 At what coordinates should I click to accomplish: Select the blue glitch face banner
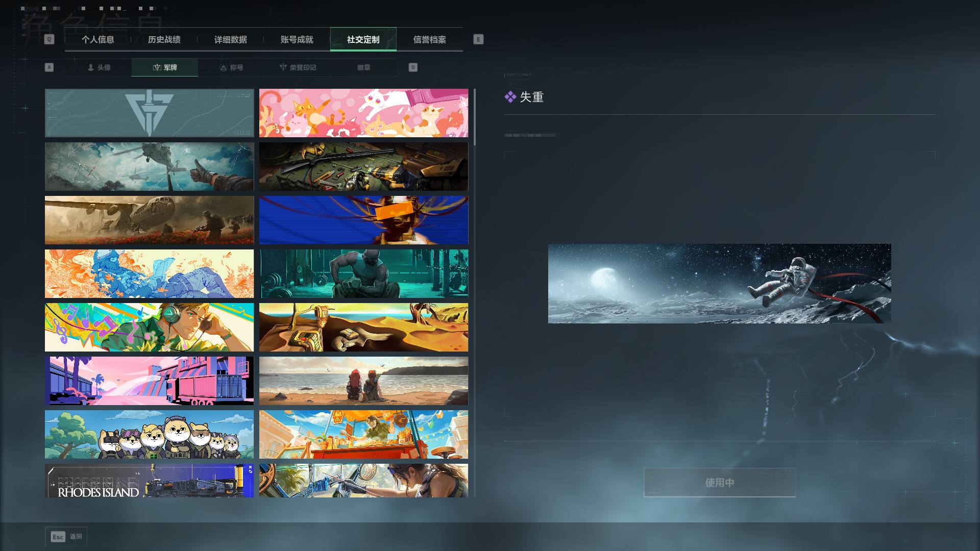point(363,220)
